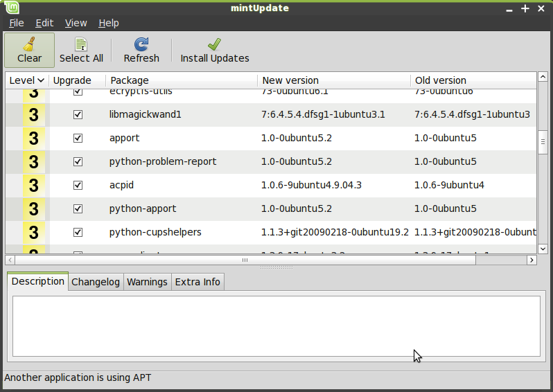The height and width of the screenshot is (392, 553).
Task: Switch to the Warnings tab
Action: coord(147,282)
